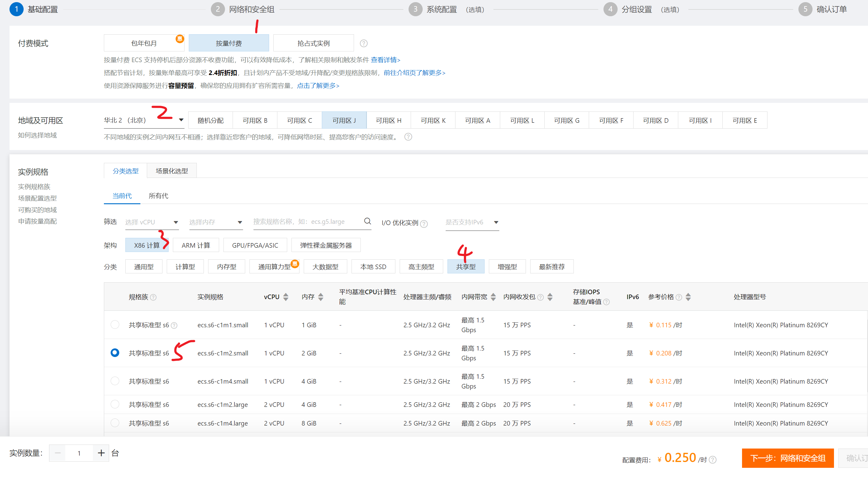Screen dimensions: 868x477
Task: Select radio for ecs.s6-c1m4.small row
Action: pyautogui.click(x=115, y=381)
